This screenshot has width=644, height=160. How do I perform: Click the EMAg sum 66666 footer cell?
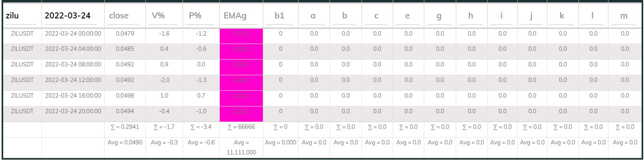click(x=241, y=127)
